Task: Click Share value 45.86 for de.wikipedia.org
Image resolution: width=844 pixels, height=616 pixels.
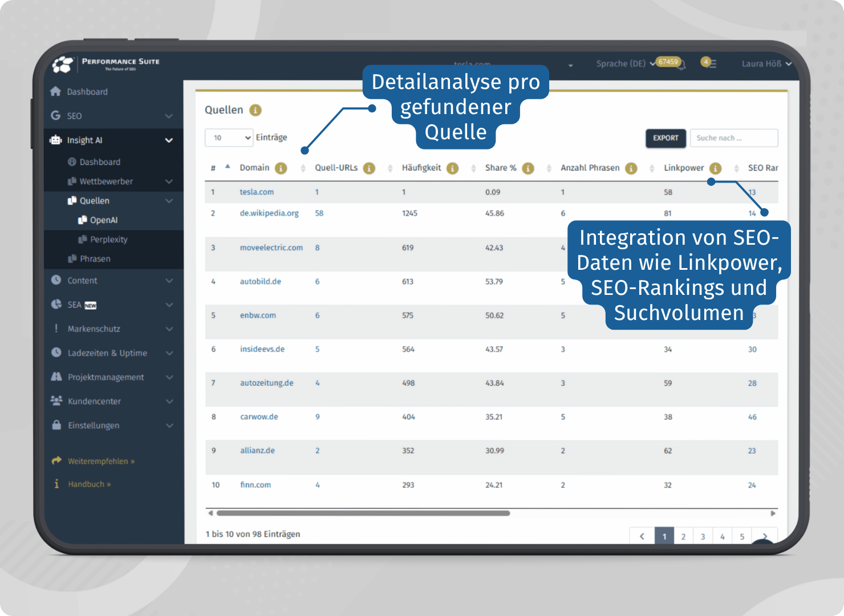Action: coord(494,213)
